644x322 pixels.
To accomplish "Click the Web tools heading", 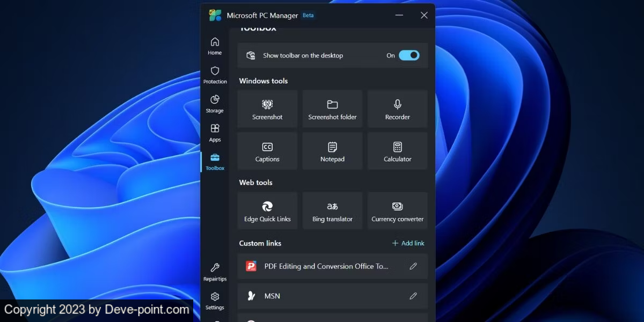I will tap(255, 182).
